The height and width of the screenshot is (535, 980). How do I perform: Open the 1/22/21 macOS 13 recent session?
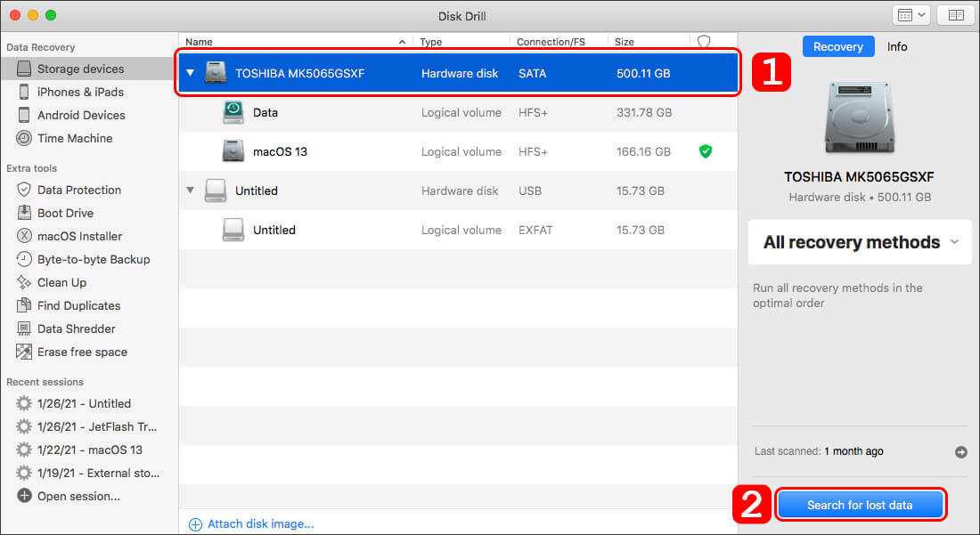89,450
